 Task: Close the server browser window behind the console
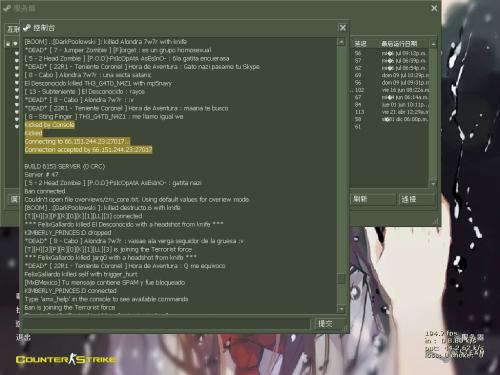434,8
